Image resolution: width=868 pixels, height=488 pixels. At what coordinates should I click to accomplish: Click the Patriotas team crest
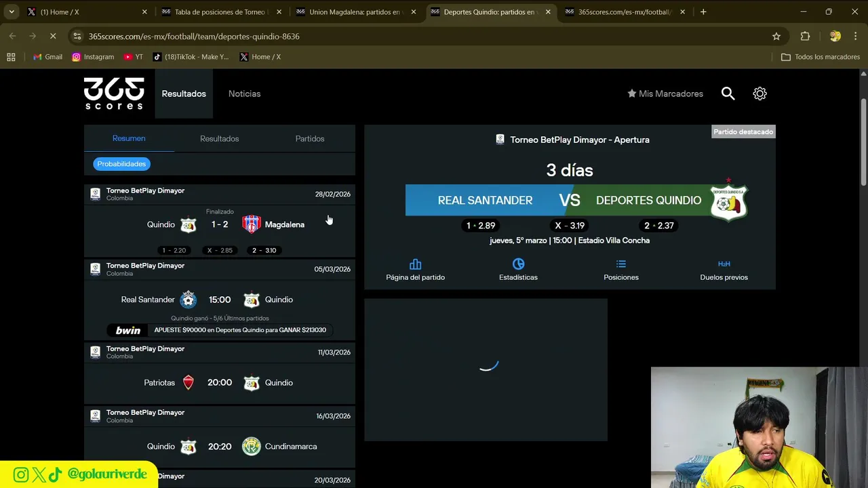click(x=189, y=383)
